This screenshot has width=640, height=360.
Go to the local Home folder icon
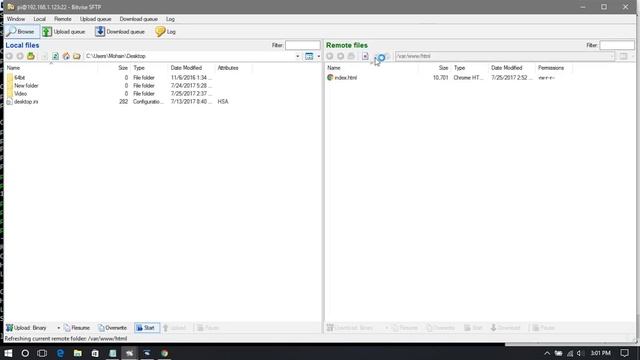pos(66,56)
